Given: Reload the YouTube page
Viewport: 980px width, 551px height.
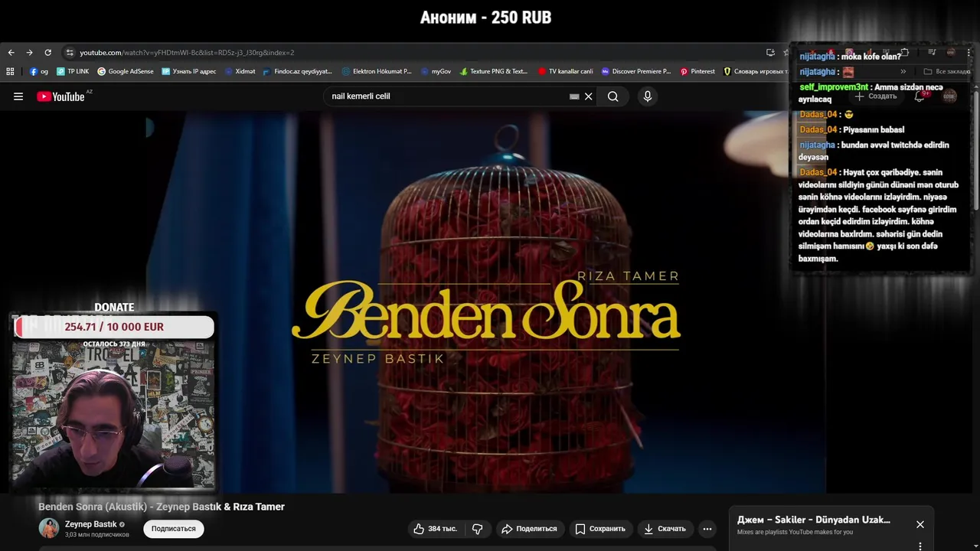Looking at the screenshot, I should (x=47, y=53).
